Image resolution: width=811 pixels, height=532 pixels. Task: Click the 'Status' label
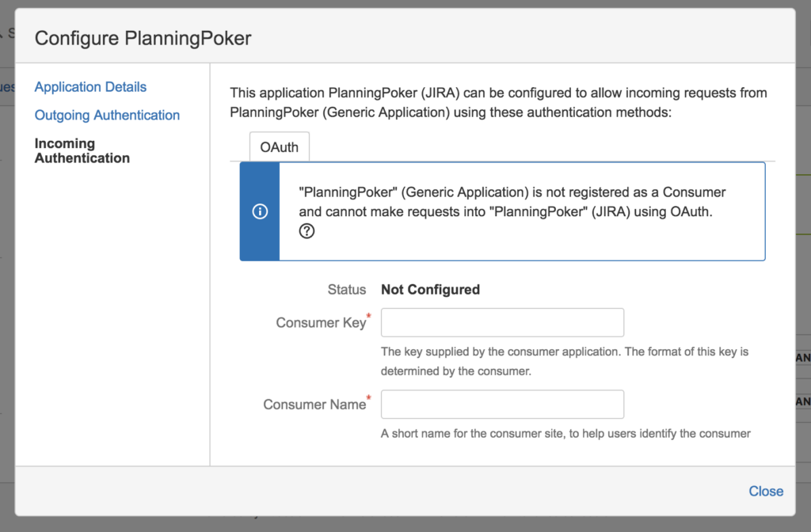(347, 290)
